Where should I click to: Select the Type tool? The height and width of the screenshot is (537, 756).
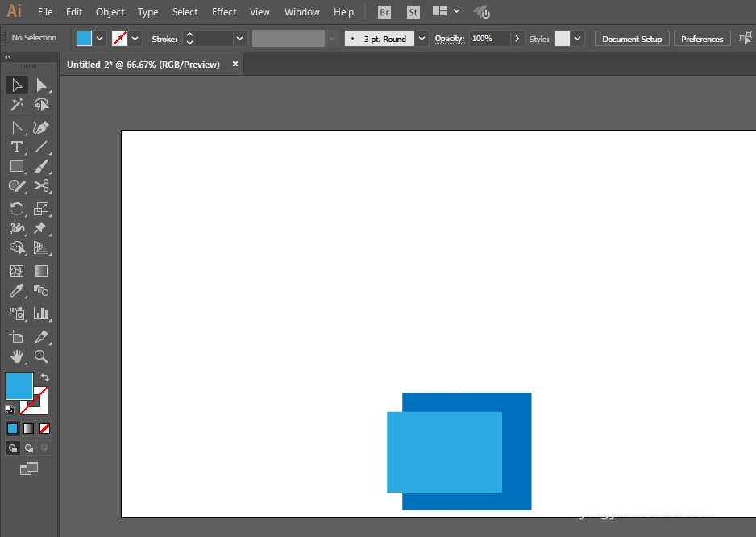coord(16,147)
